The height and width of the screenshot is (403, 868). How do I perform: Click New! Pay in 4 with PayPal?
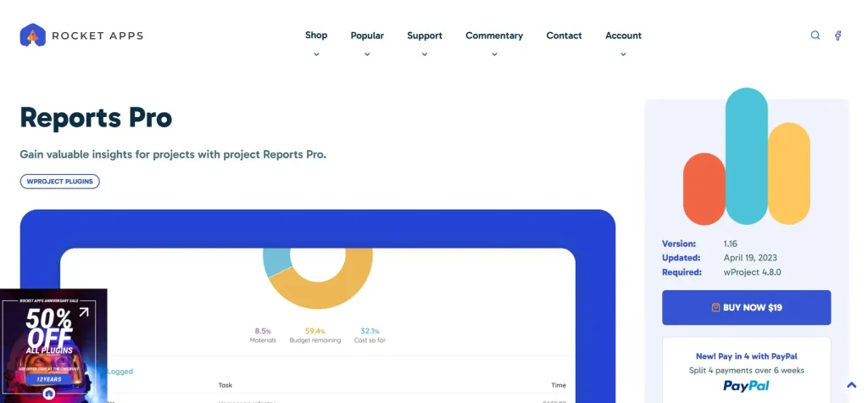(x=746, y=356)
